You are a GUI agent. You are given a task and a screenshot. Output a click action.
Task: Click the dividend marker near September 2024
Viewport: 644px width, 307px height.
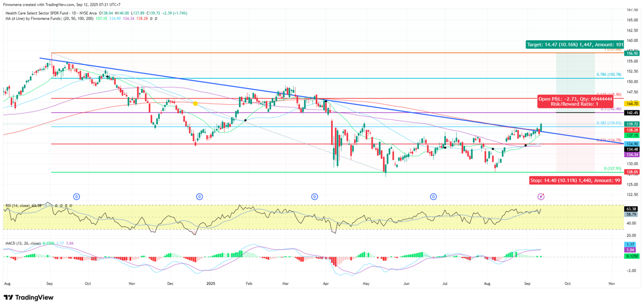coord(76,198)
